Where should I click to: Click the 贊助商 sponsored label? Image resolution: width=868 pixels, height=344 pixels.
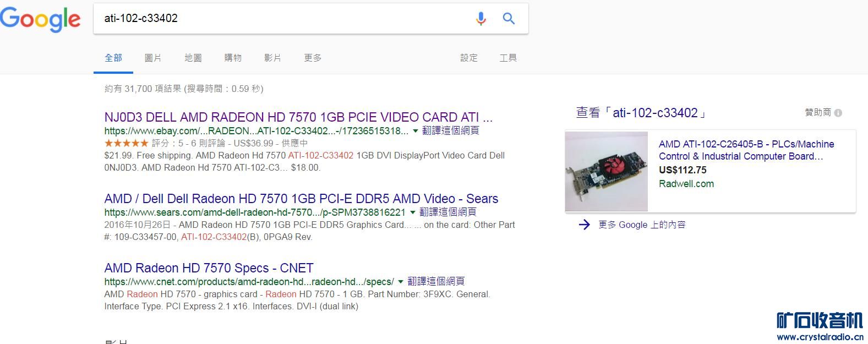(x=818, y=112)
